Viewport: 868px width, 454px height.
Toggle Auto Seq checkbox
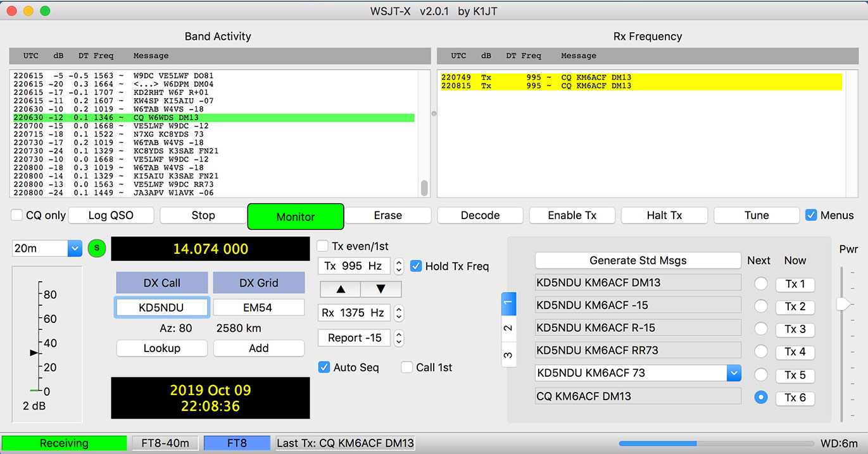pyautogui.click(x=324, y=367)
